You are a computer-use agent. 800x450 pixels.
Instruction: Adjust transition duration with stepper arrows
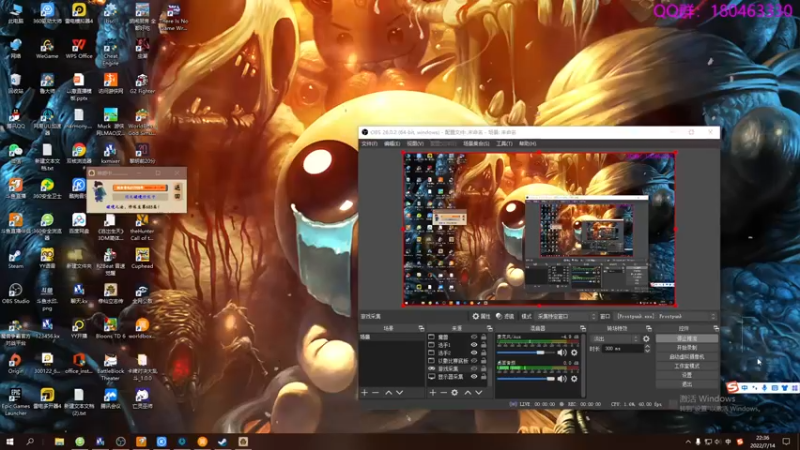point(647,348)
